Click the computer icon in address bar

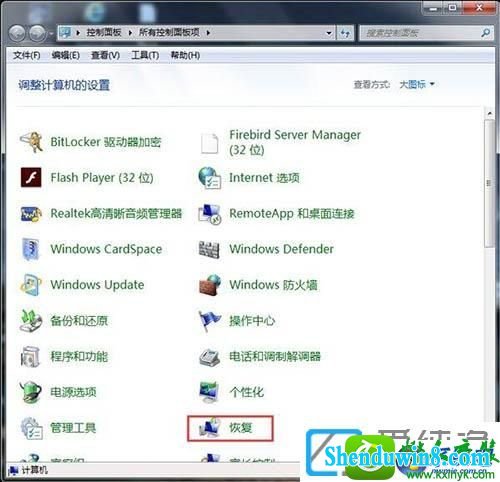[65, 32]
